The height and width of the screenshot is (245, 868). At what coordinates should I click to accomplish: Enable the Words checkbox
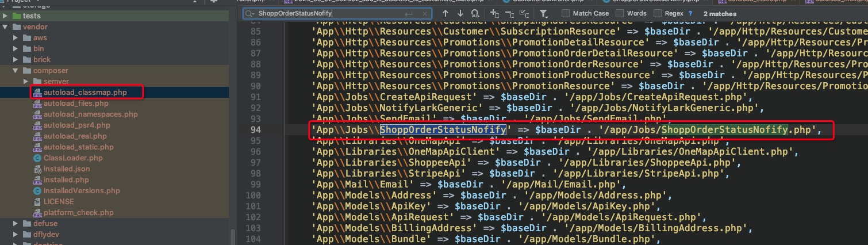tap(620, 13)
